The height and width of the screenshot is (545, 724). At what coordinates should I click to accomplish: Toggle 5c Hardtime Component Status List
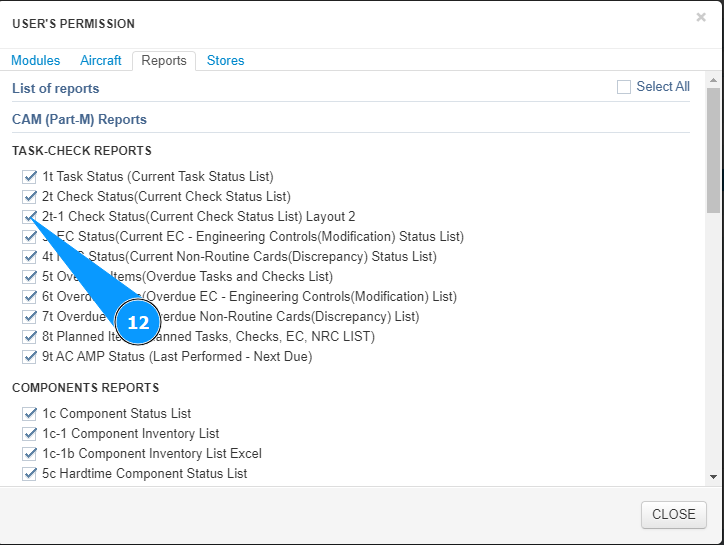pyautogui.click(x=30, y=474)
